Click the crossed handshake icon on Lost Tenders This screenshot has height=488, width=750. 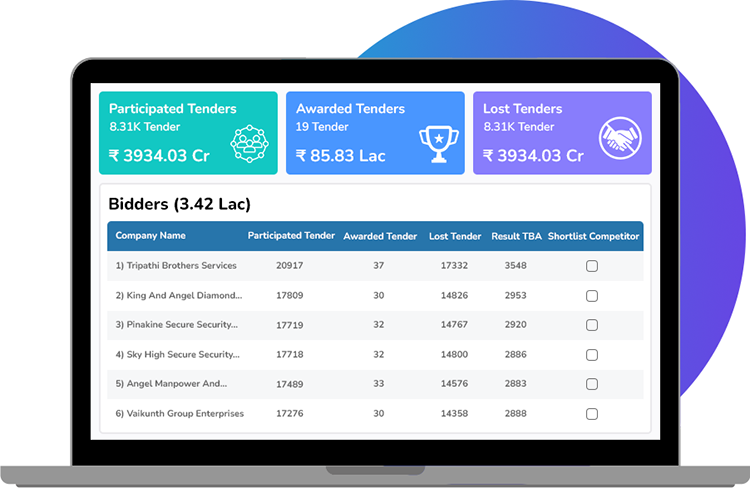(x=620, y=139)
